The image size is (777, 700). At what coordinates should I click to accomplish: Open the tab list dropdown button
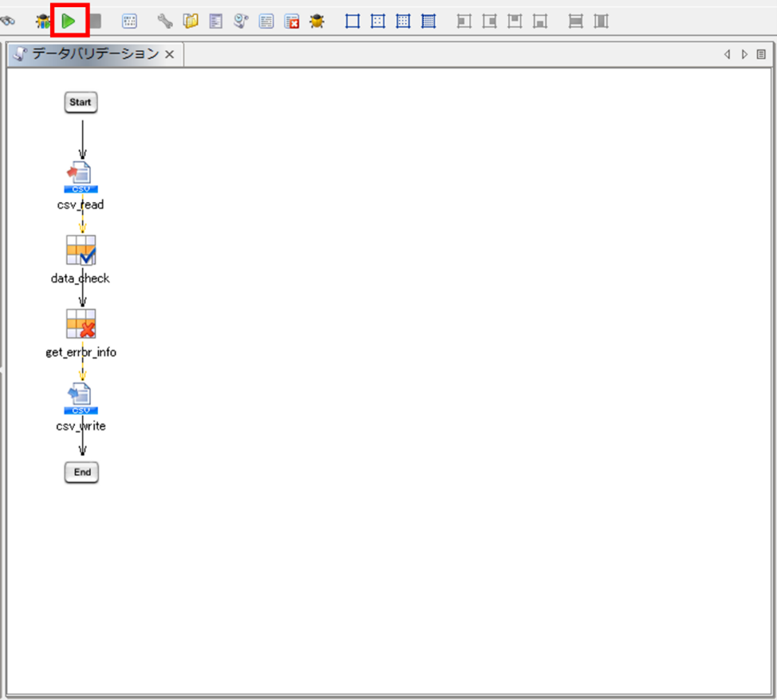pos(761,54)
